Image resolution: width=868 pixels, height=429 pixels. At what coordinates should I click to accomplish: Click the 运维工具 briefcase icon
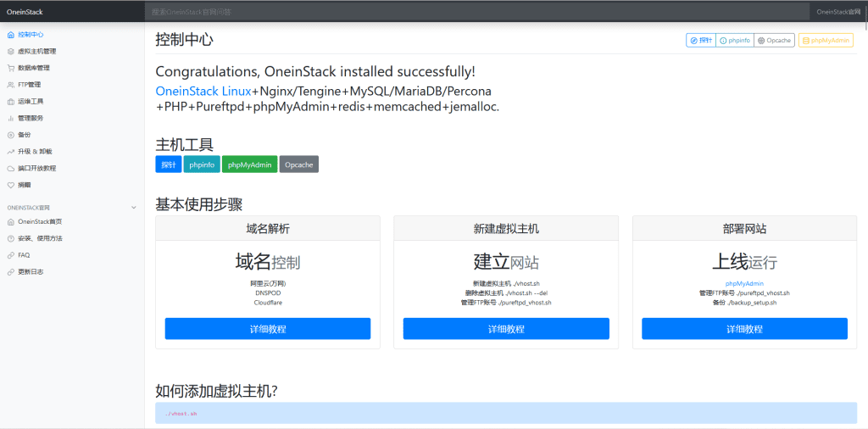(10, 101)
